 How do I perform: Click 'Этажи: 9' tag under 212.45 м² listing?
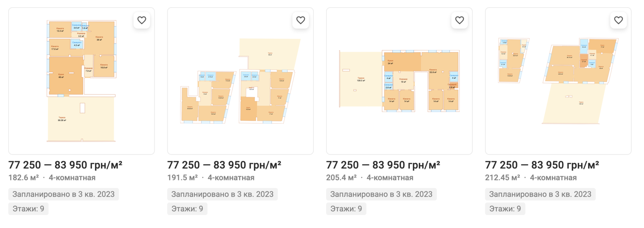click(505, 209)
